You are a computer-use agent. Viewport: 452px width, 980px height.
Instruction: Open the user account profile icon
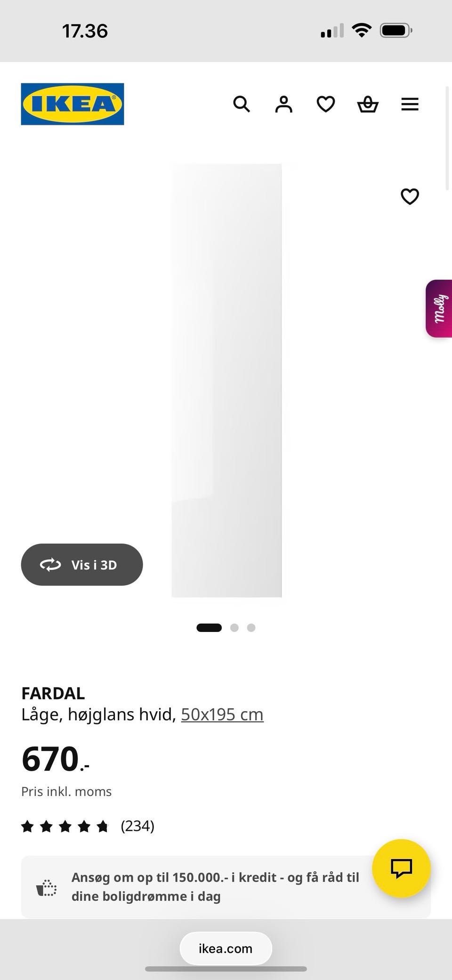283,104
